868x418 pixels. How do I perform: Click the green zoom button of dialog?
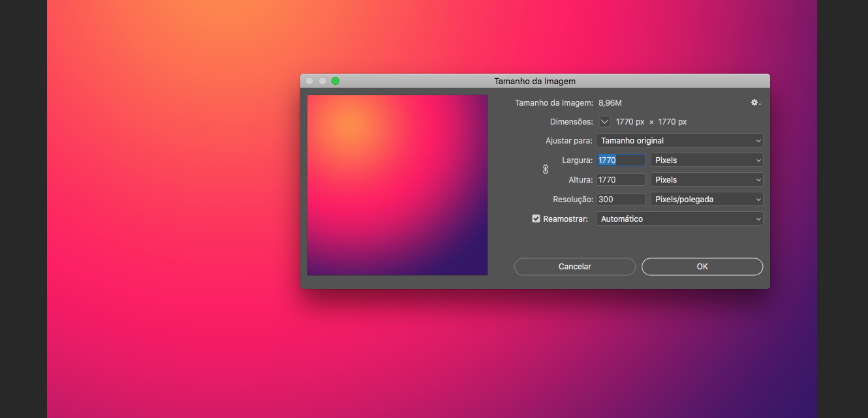[x=335, y=81]
